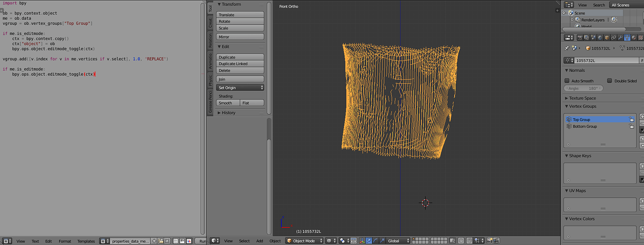Open Templates menu in text editor
The height and width of the screenshot is (245, 644).
click(86, 241)
